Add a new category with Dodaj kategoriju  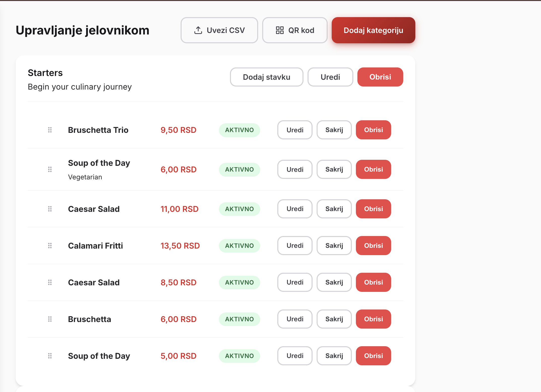(x=373, y=30)
